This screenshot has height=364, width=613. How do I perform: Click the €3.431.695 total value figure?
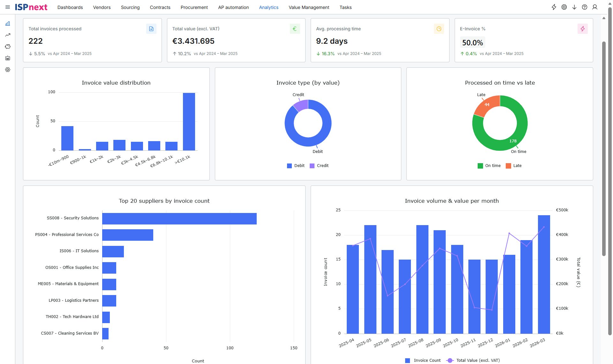click(193, 41)
